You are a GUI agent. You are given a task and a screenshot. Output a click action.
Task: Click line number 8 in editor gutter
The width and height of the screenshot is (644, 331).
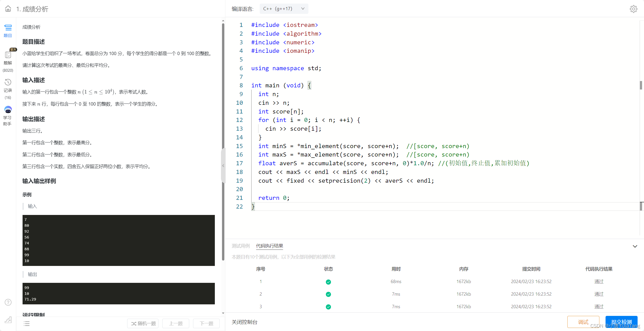click(x=241, y=85)
